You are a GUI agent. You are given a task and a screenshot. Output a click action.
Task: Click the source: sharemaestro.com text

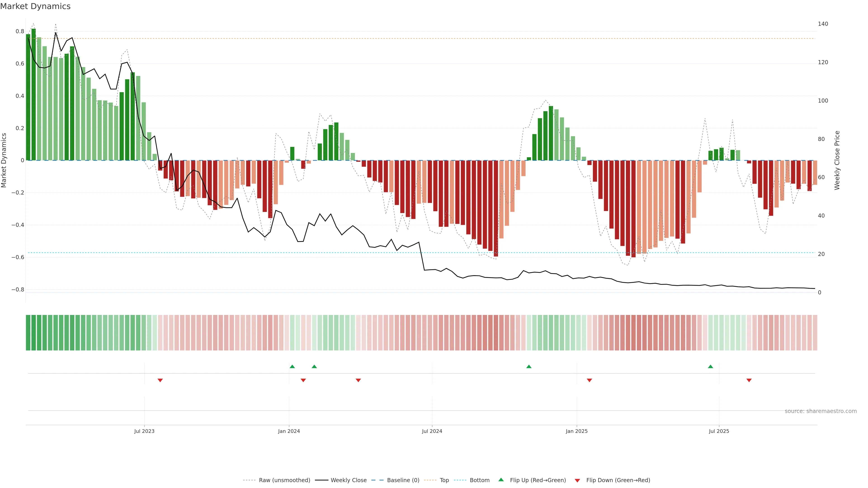[x=821, y=411]
